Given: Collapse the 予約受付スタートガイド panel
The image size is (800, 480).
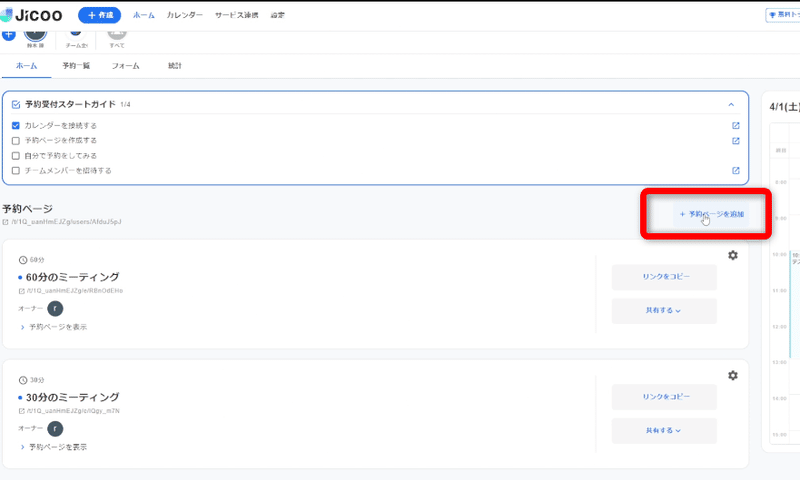Looking at the screenshot, I should click(x=731, y=104).
